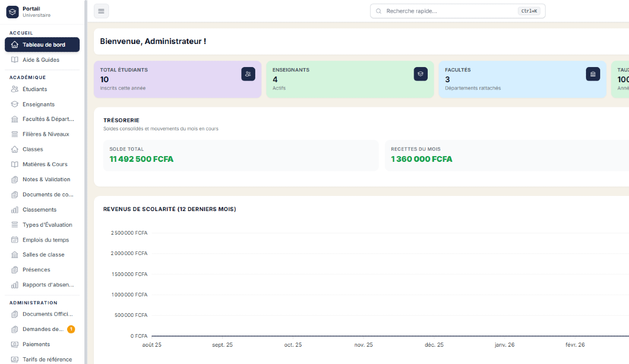Click the Facultés & Départ... building icon

15,119
